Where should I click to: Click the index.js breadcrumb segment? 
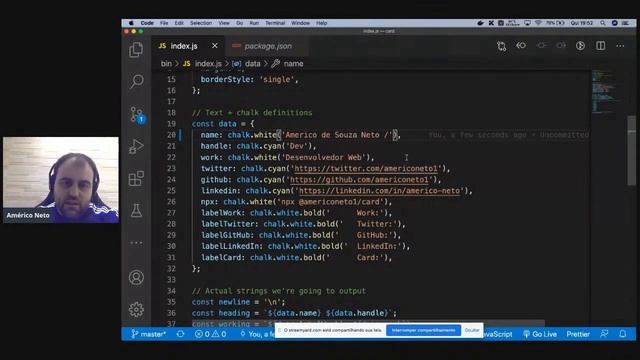coord(202,64)
